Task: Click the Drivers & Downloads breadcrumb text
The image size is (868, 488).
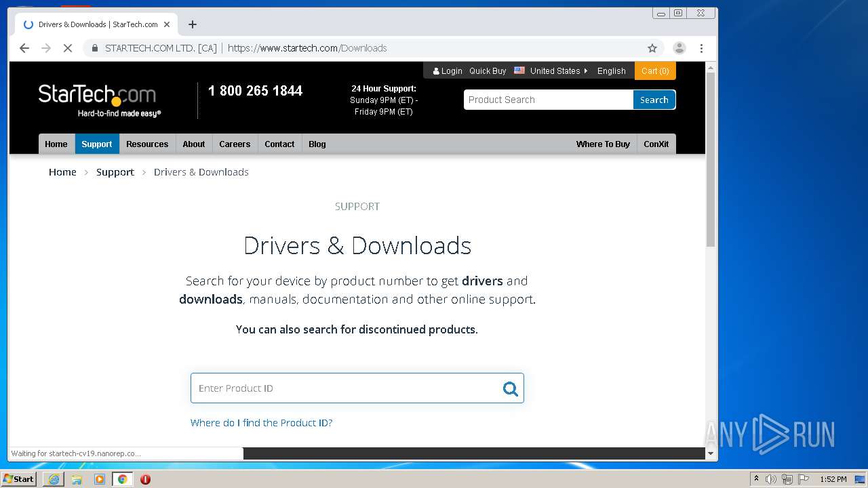Action: (x=201, y=172)
